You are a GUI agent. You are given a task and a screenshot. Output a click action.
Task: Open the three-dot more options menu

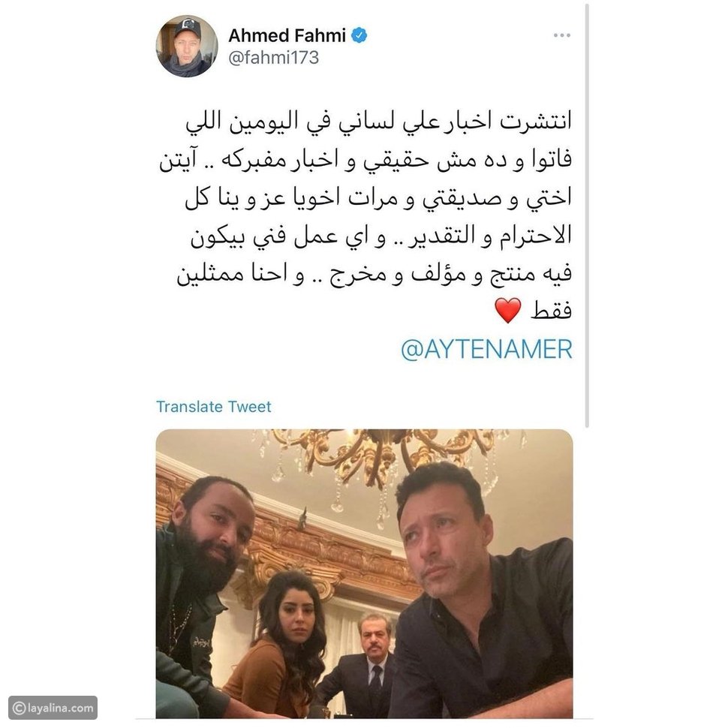[561, 35]
